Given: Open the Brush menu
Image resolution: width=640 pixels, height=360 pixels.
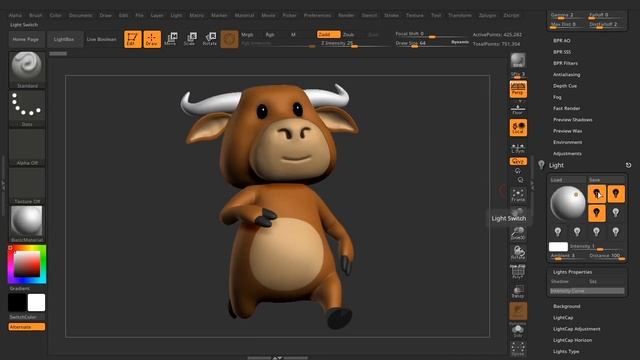Looking at the screenshot, I should coord(36,15).
